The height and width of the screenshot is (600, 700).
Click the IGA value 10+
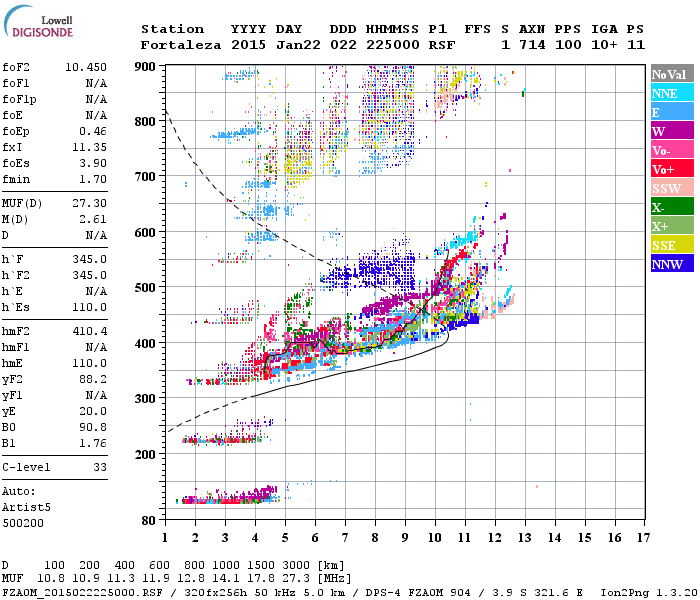(604, 45)
